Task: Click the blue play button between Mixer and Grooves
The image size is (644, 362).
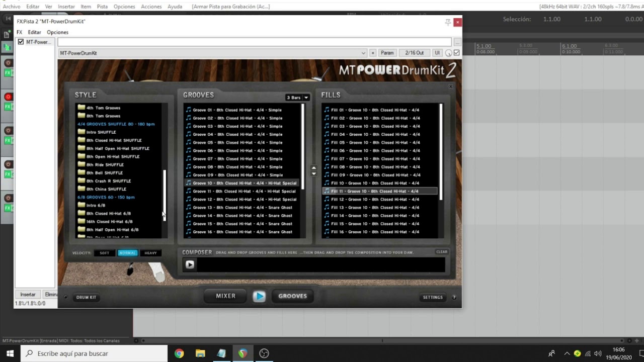Action: tap(259, 296)
